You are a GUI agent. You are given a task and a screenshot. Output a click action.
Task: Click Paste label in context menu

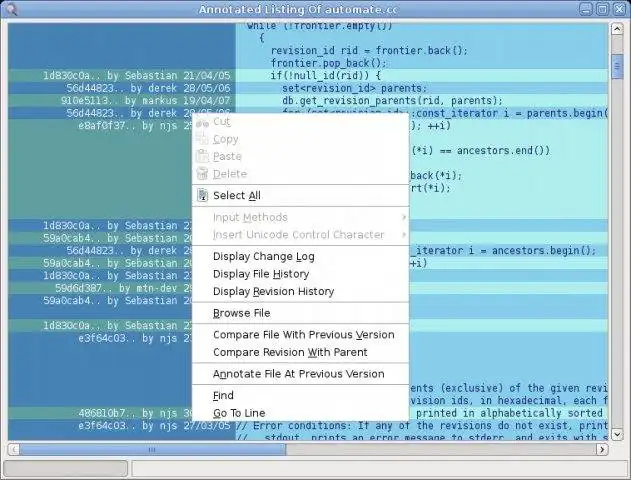point(227,157)
